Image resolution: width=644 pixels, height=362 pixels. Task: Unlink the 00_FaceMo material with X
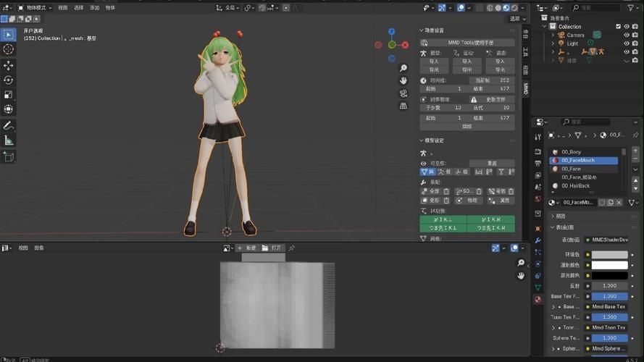click(619, 203)
